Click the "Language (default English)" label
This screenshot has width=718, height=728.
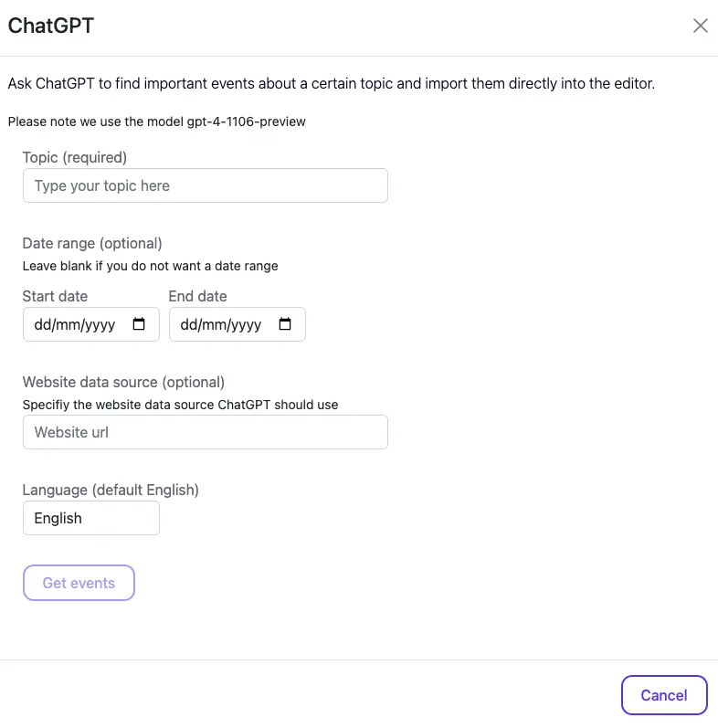(111, 490)
